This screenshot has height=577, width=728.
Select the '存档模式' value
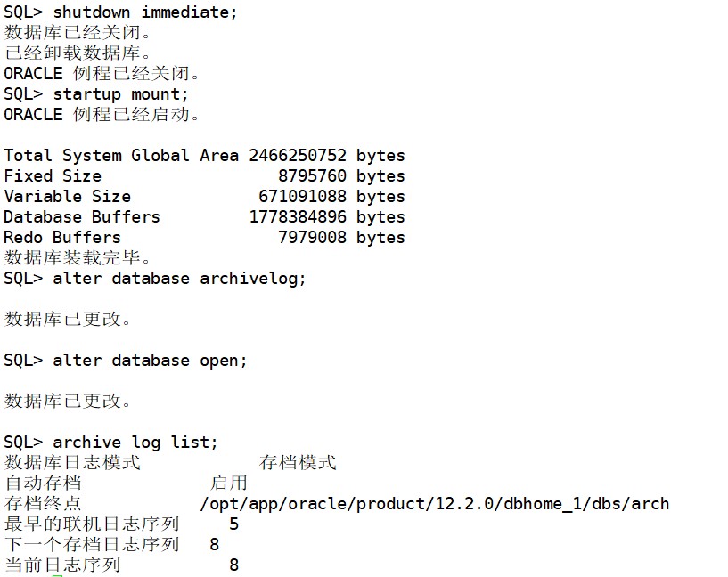(x=298, y=462)
